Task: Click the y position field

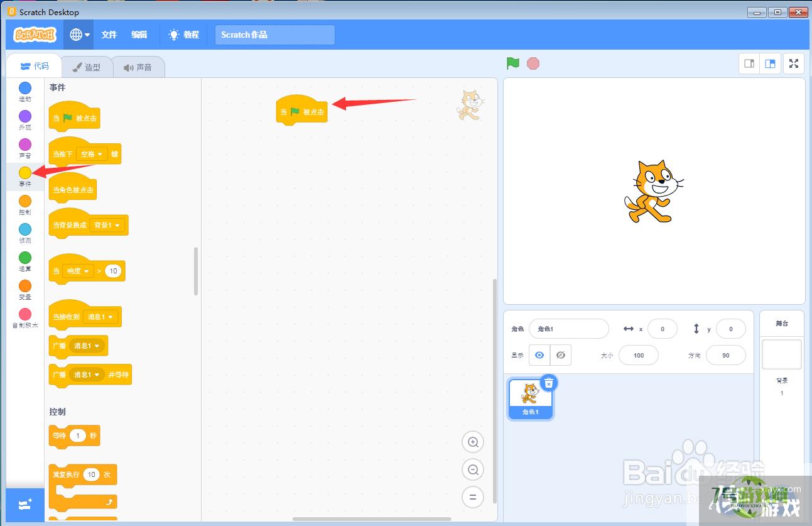Action: pyautogui.click(x=730, y=329)
